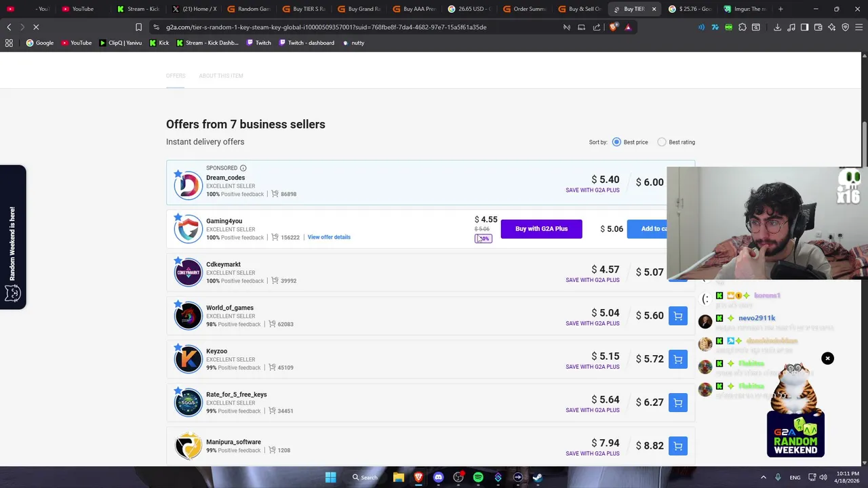The image size is (868, 488).
Task: Open clock showing 10:11 PM
Action: [x=848, y=477]
